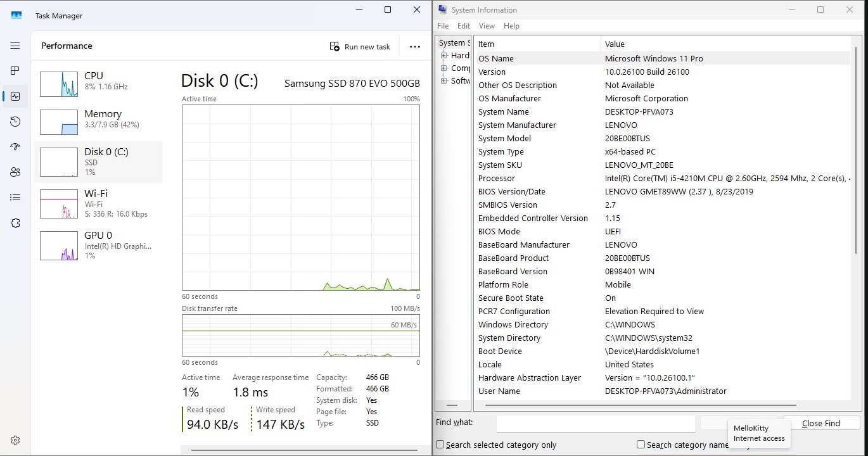Select the Hardware Abstraction Layer row
Screen dimensions: 868x456
[x=662, y=377]
